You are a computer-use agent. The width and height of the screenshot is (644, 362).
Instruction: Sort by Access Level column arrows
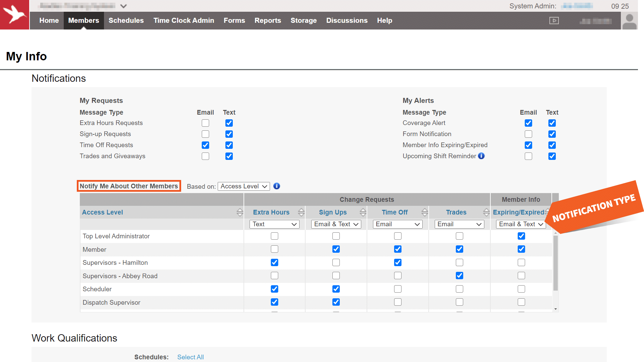239,212
